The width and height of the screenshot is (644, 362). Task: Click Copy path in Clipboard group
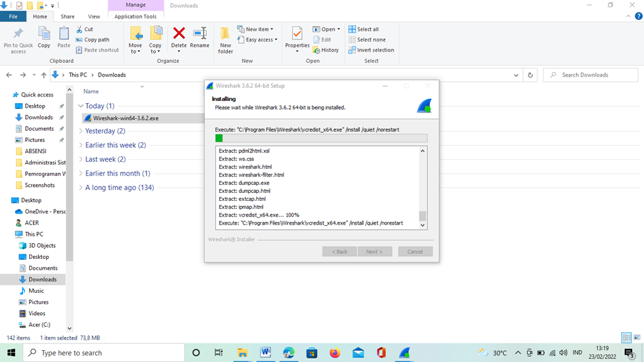(92, 40)
